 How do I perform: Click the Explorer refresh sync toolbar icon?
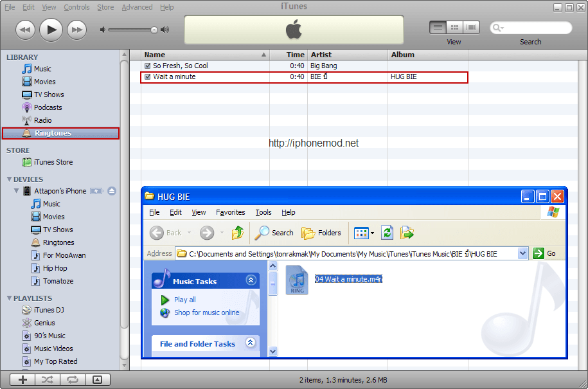click(x=387, y=233)
